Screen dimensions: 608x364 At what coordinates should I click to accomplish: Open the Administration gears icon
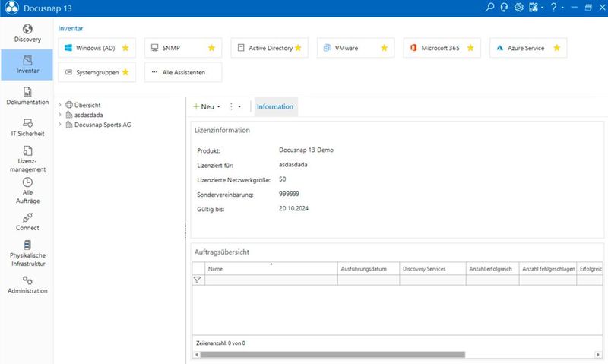click(27, 285)
